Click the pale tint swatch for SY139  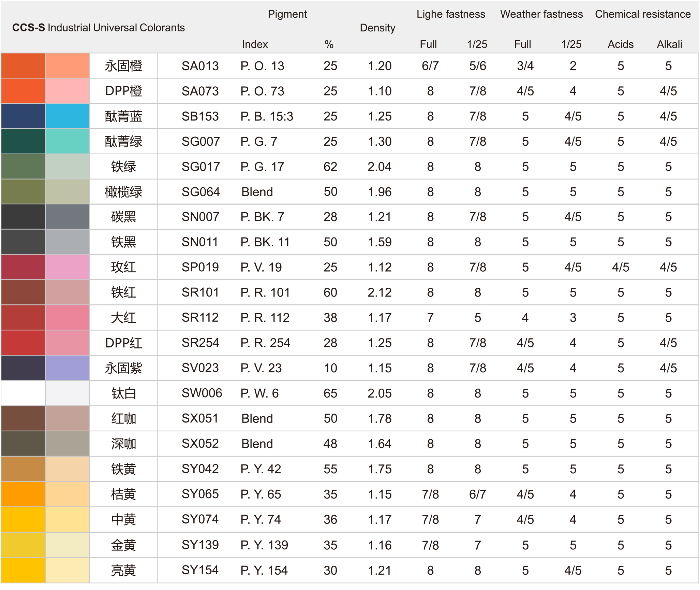(x=68, y=545)
